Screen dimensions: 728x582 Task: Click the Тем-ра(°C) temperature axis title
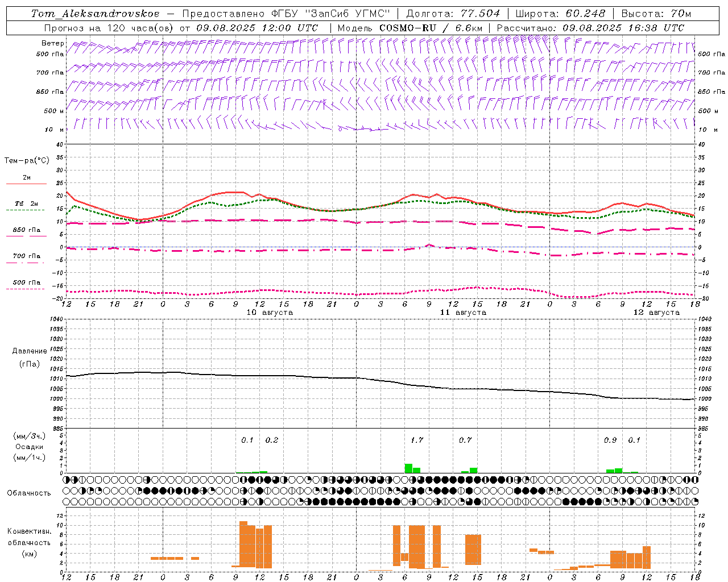point(27,161)
